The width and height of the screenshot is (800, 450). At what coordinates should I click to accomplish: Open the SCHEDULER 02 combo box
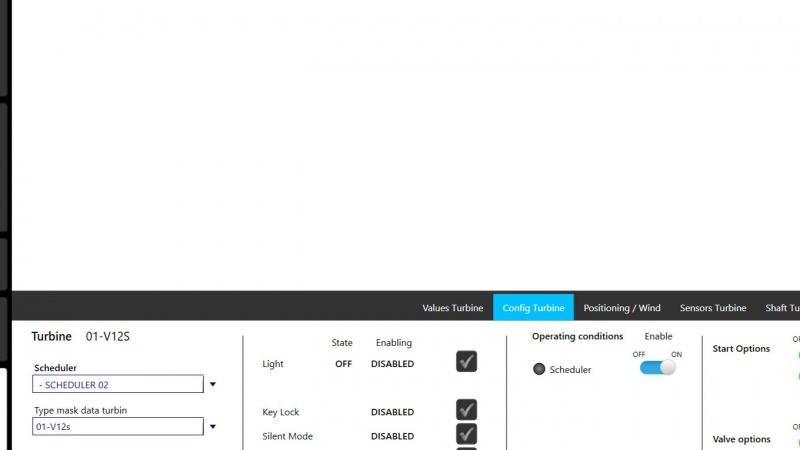coord(118,384)
